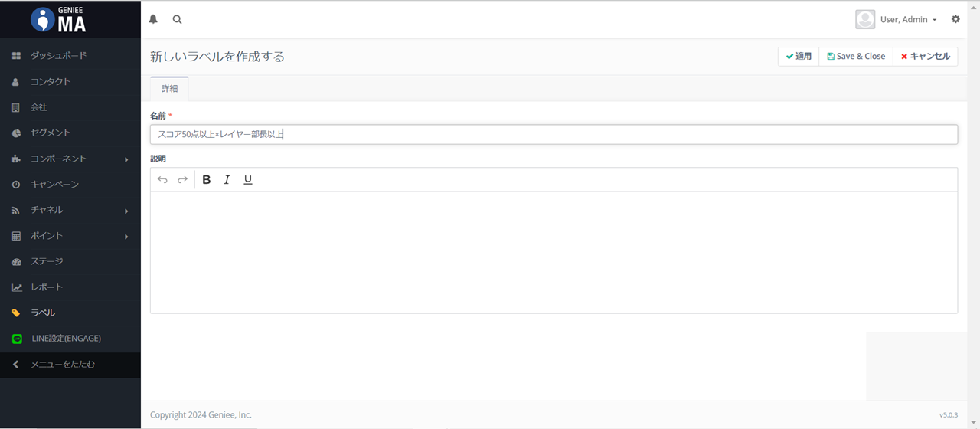Click the search magnifier icon

click(178, 19)
